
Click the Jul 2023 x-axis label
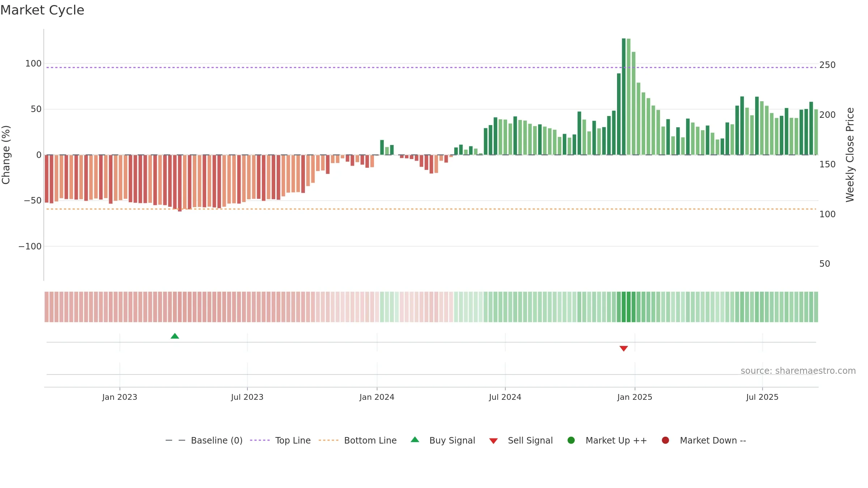(x=247, y=397)
